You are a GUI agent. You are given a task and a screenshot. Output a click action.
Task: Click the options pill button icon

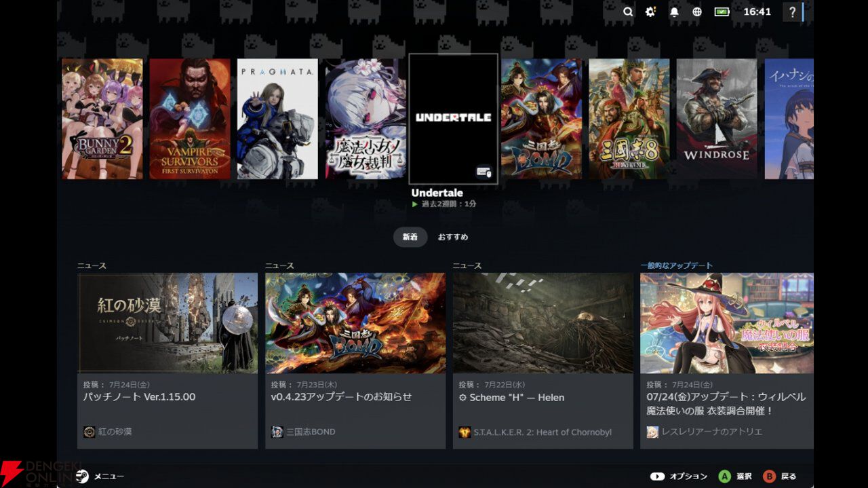(657, 476)
